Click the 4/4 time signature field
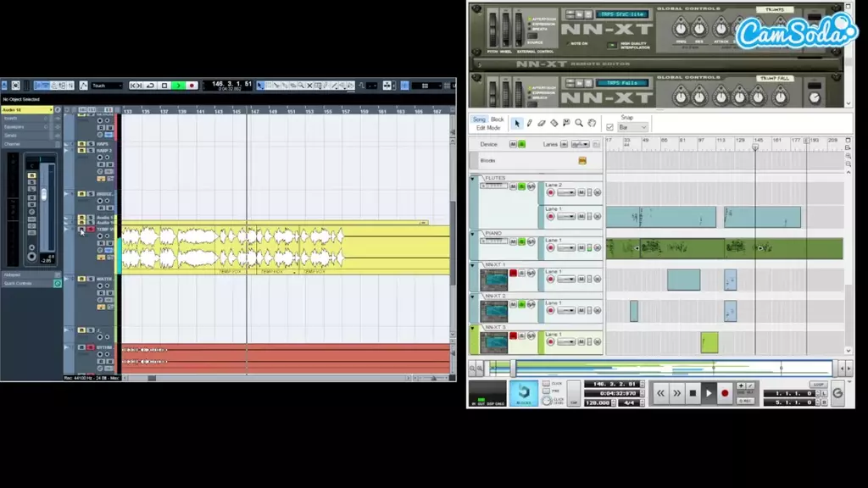This screenshot has width=868, height=488. pyautogui.click(x=630, y=402)
